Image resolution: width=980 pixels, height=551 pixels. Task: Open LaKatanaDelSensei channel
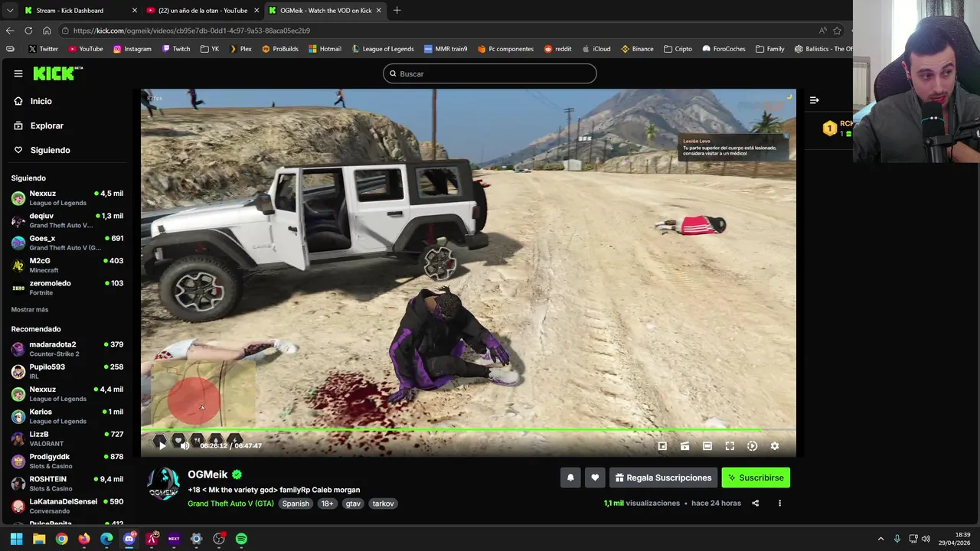pos(67,506)
